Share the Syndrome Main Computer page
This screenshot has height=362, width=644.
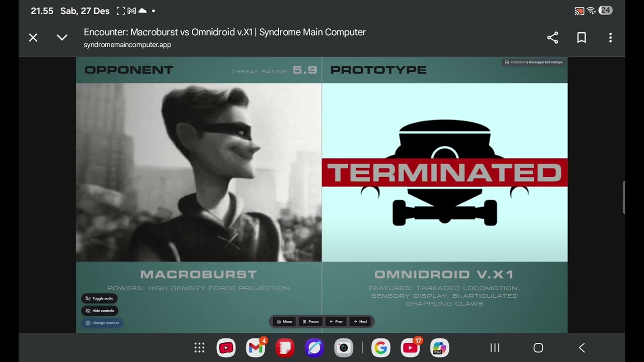[552, 38]
